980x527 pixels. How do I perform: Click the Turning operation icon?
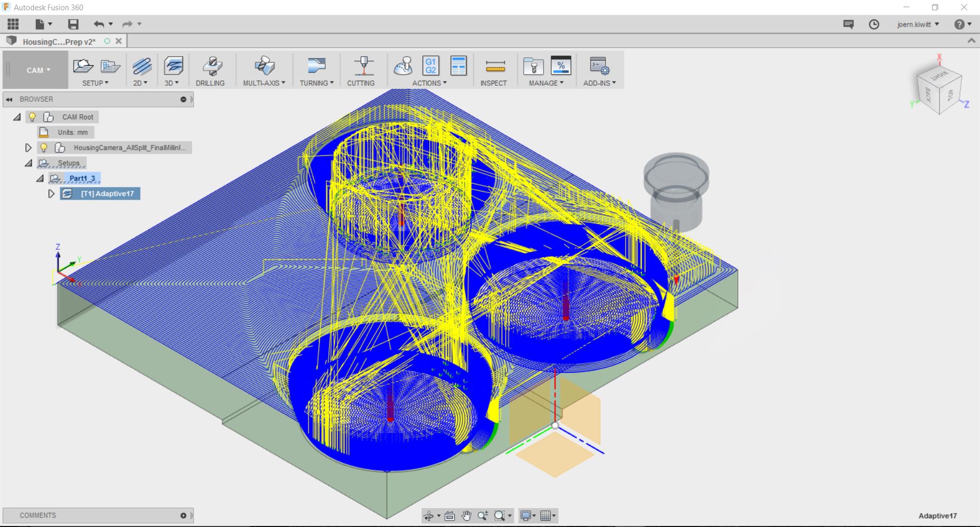(x=316, y=66)
